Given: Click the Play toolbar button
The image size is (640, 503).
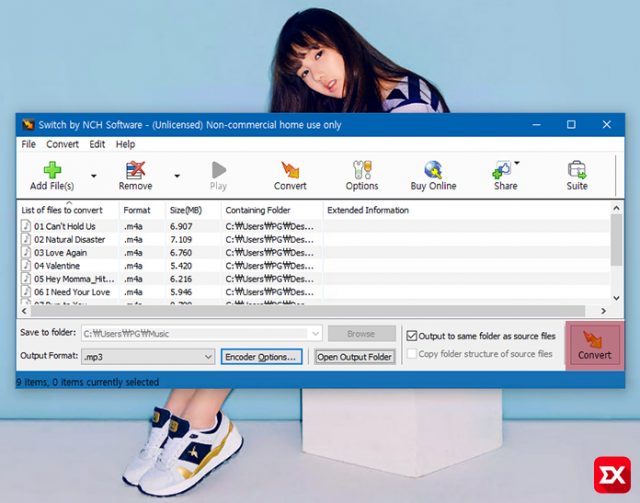Looking at the screenshot, I should tap(218, 176).
